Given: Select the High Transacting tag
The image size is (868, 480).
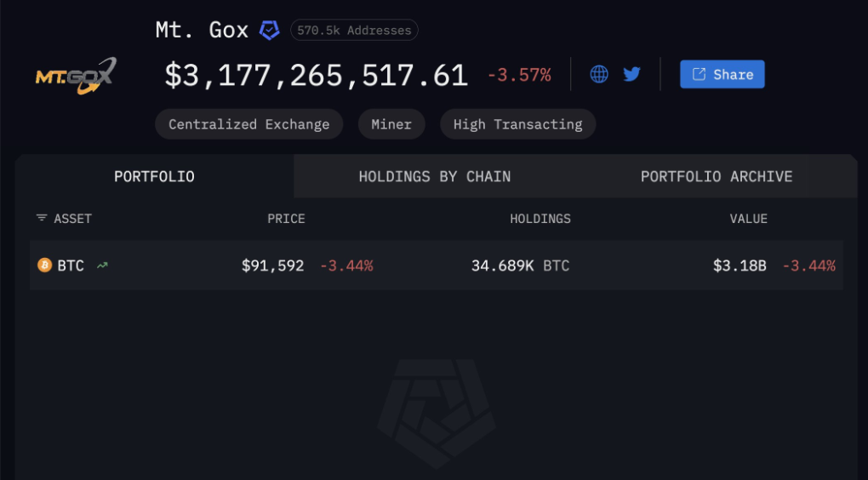Looking at the screenshot, I should coord(517,124).
